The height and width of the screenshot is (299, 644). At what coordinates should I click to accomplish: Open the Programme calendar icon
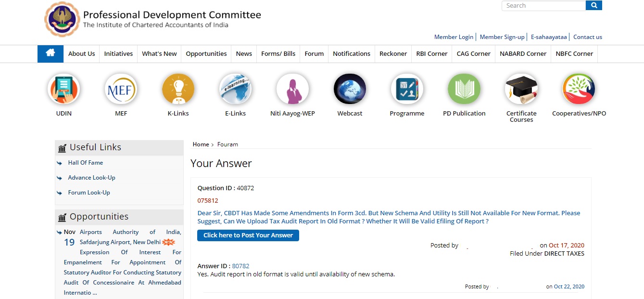click(407, 90)
